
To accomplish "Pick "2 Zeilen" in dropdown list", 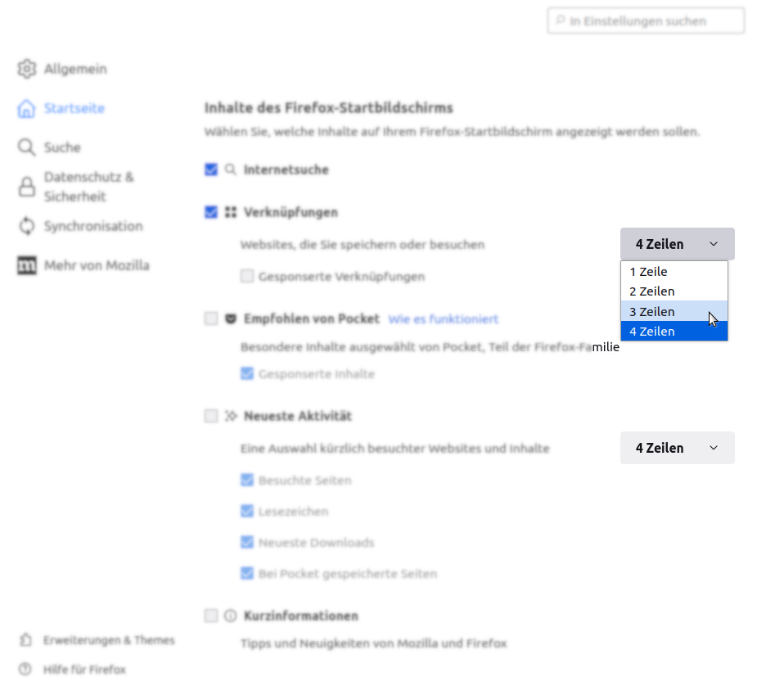I will pyautogui.click(x=652, y=291).
